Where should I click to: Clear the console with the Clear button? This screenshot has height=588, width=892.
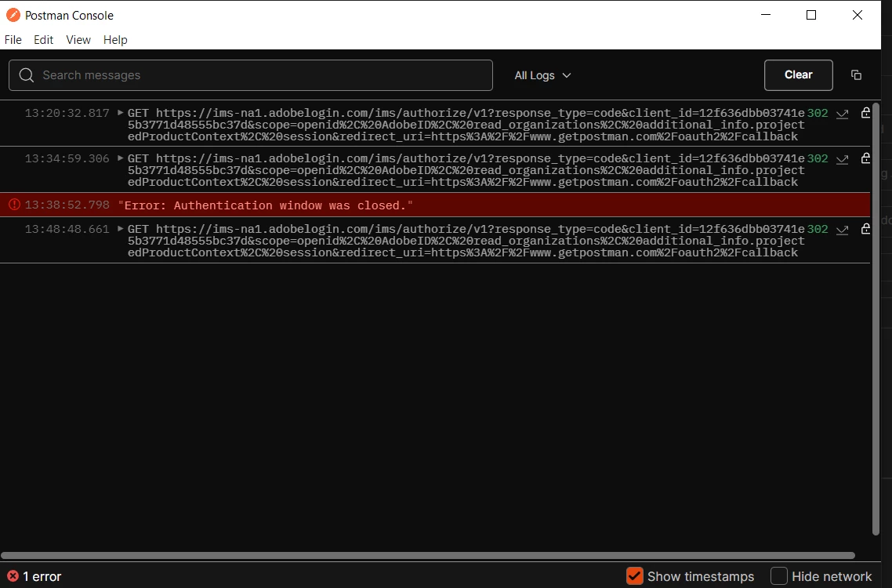(x=799, y=75)
